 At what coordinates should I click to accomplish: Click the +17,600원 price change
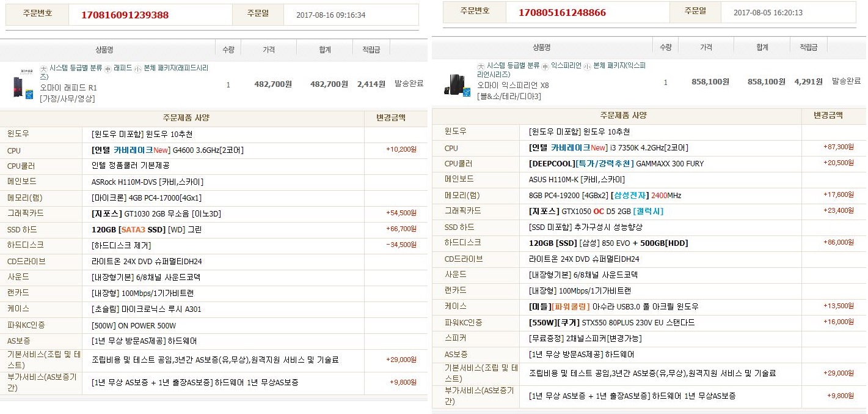click(839, 194)
